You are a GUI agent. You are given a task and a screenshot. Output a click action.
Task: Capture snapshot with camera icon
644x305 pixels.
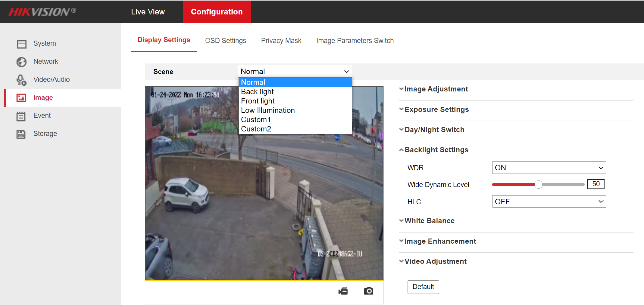tap(368, 291)
